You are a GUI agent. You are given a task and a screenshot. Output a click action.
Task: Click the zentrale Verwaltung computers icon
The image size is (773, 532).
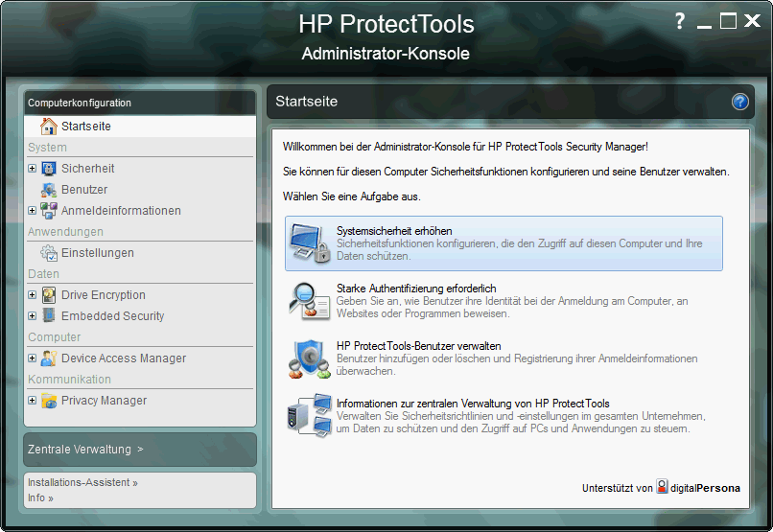(x=310, y=415)
